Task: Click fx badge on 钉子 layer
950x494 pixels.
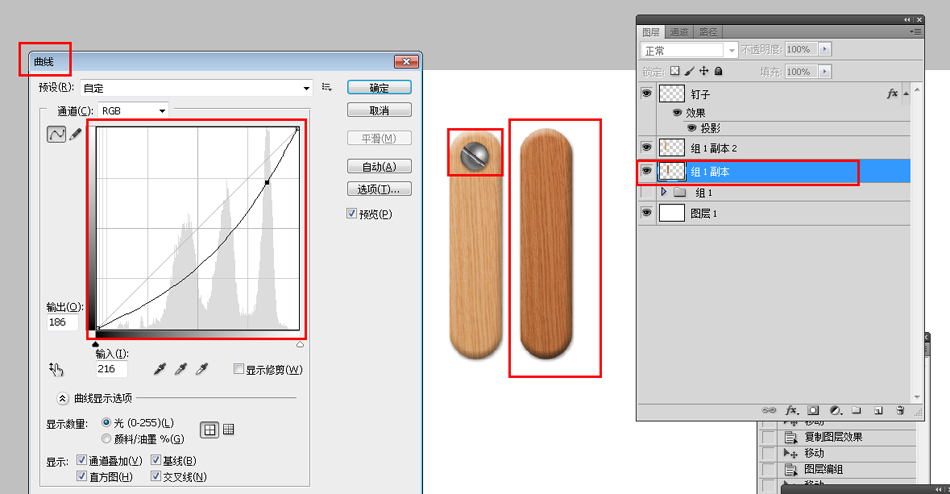Action: 892,93
